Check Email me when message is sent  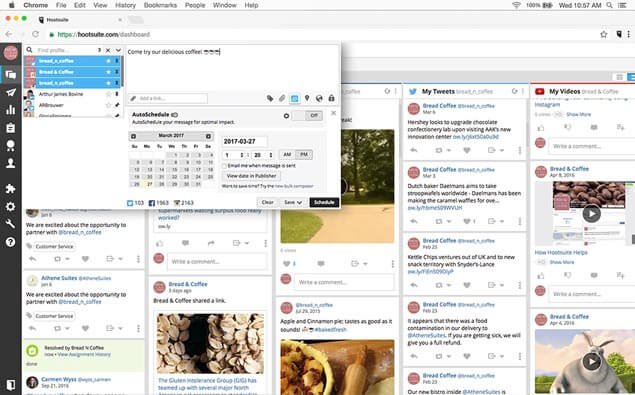[x=224, y=166]
